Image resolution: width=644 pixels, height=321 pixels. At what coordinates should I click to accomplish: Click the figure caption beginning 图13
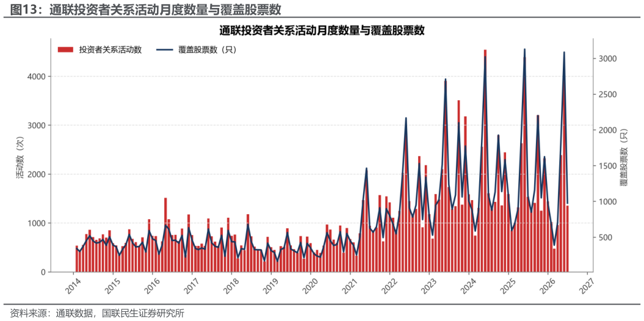click(x=145, y=9)
